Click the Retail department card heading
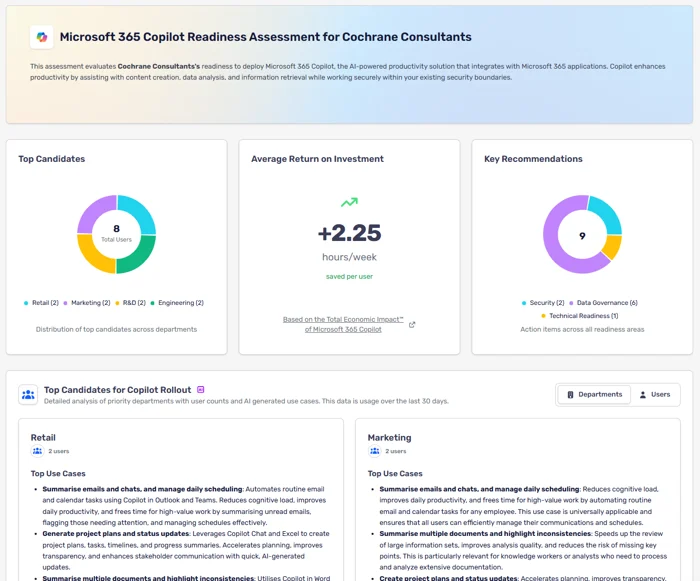This screenshot has height=581, width=700. [43, 437]
